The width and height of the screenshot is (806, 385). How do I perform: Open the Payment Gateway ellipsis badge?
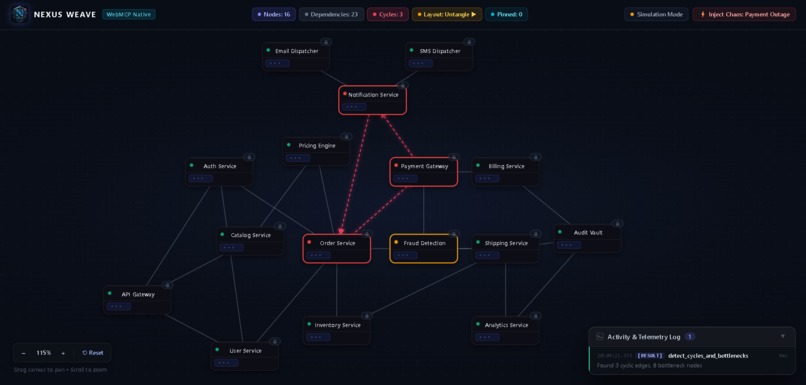tap(406, 179)
